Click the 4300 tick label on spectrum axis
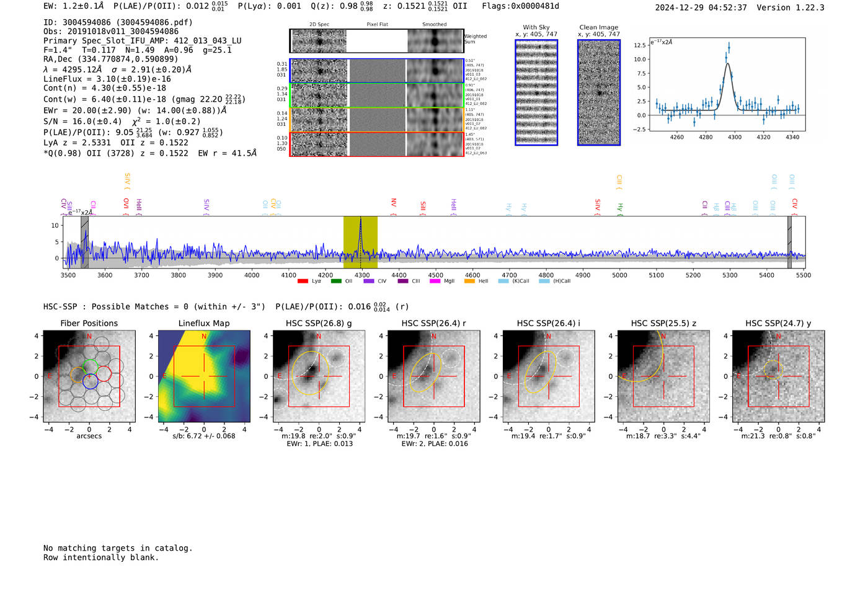This screenshot has height=591, width=868. point(362,275)
